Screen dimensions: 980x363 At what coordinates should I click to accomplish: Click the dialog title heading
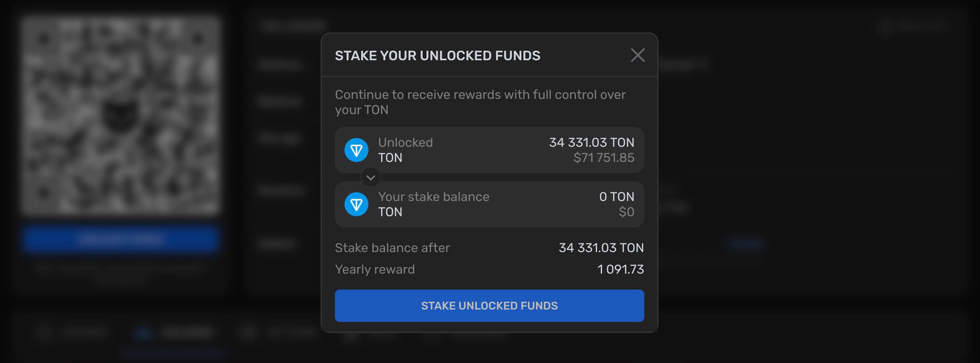coord(437,55)
